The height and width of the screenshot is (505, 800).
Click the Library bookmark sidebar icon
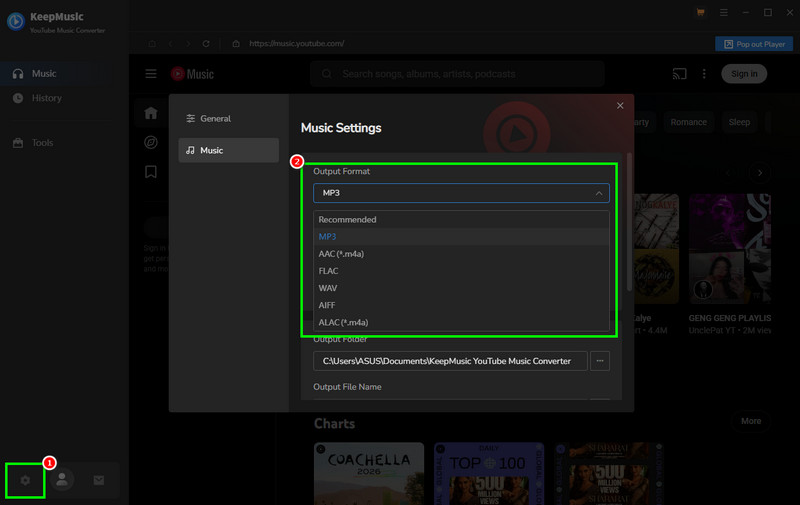(x=151, y=172)
